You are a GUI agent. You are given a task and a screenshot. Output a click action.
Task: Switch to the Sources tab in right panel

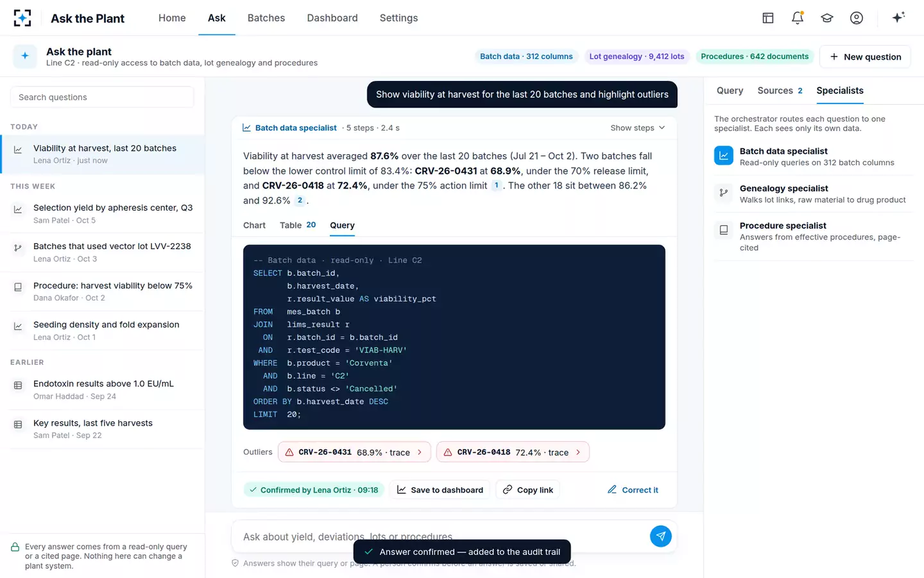[x=780, y=91]
